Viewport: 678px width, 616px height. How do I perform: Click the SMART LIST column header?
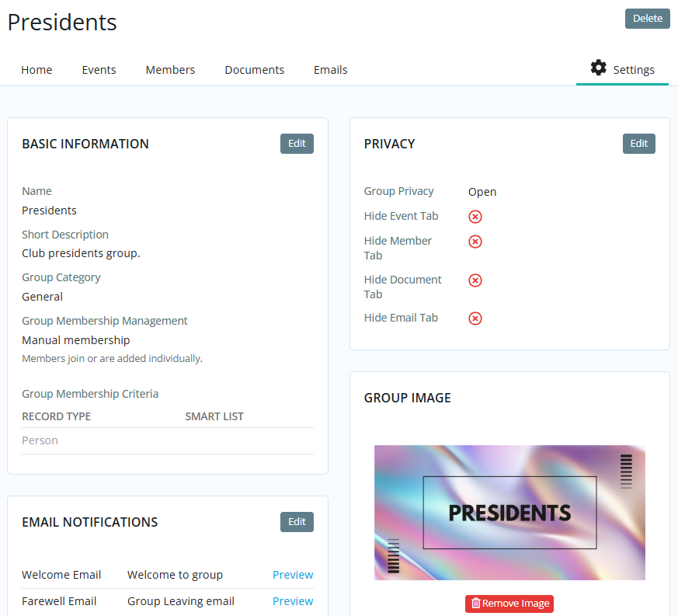(x=214, y=416)
